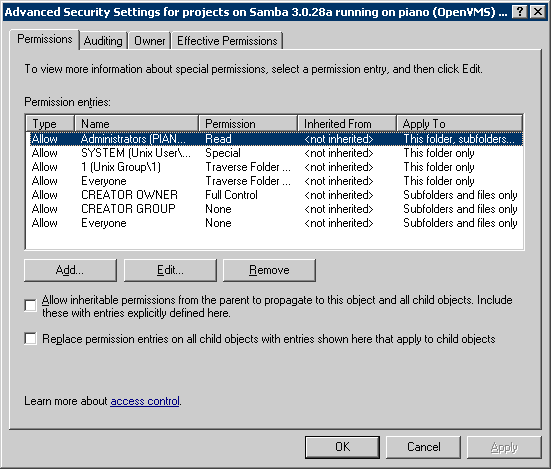Click the Permission column header

pyautogui.click(x=248, y=124)
